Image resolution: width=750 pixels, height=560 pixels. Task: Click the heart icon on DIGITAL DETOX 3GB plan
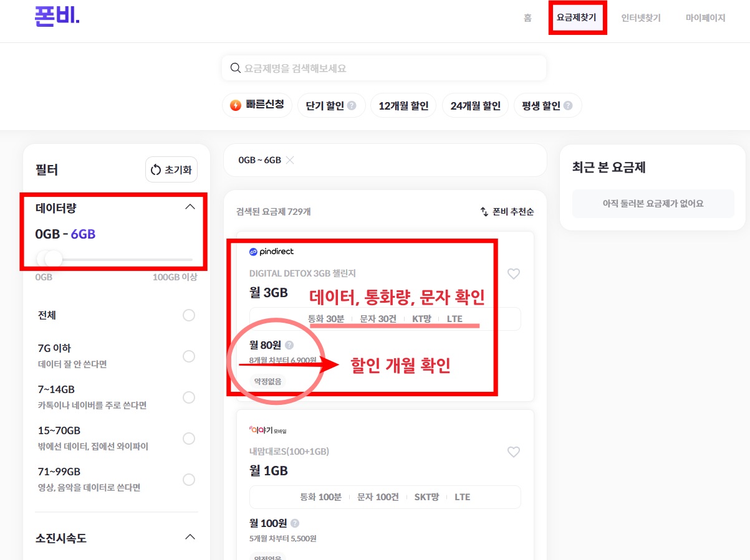coord(513,273)
